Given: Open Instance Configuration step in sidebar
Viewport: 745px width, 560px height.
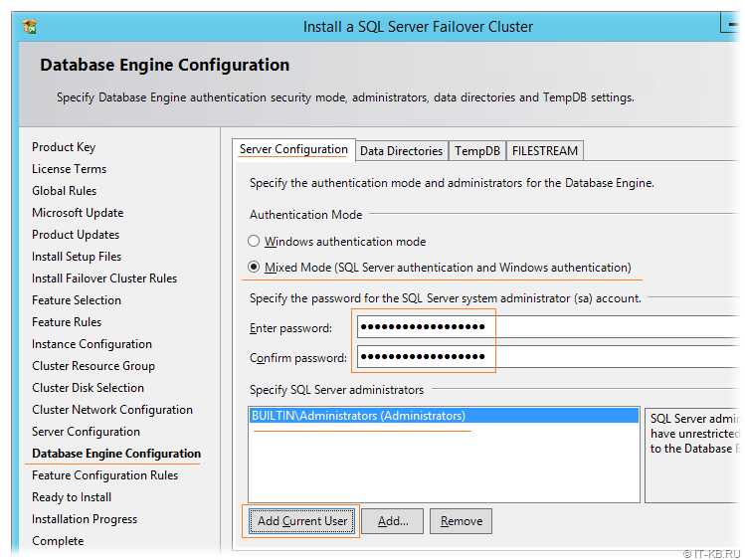Looking at the screenshot, I should [x=92, y=344].
